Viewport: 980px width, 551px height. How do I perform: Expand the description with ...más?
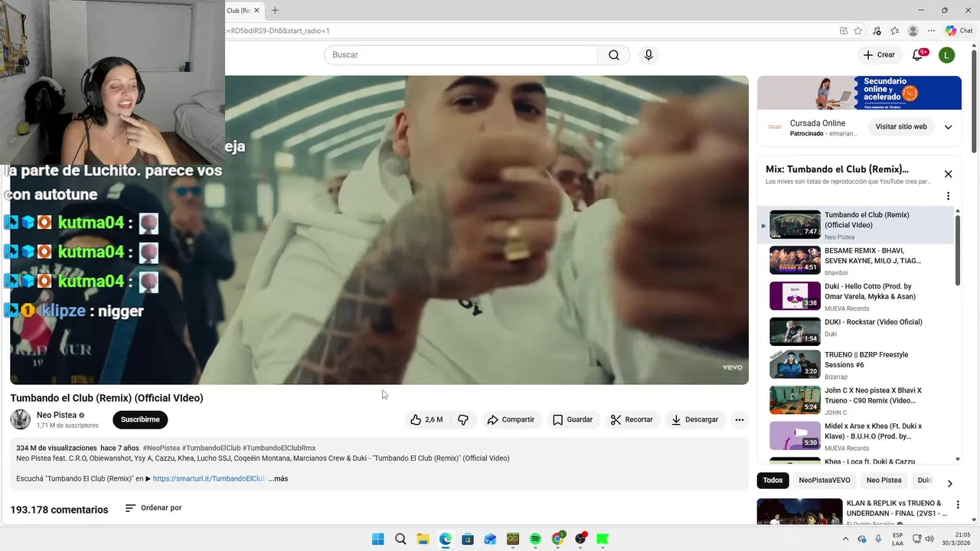279,478
